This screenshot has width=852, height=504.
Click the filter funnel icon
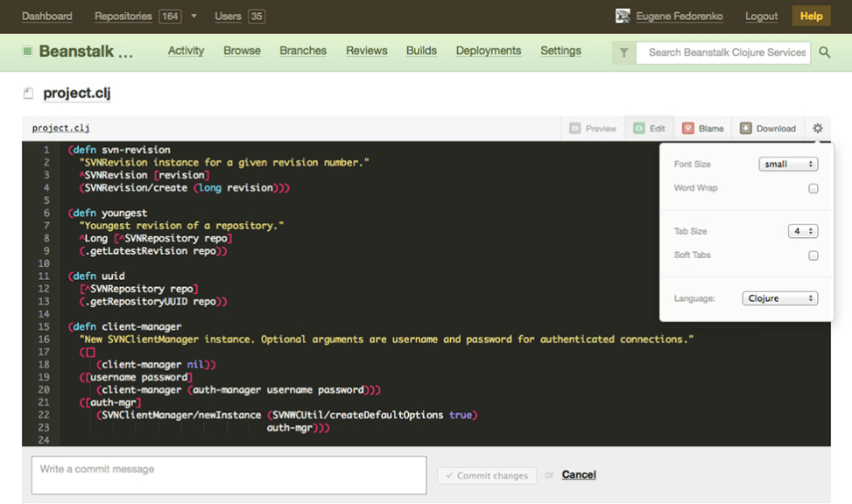click(623, 52)
